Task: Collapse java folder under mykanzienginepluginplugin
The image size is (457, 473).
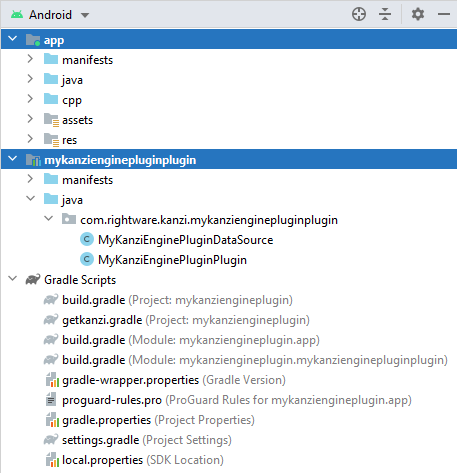Action: (31, 199)
